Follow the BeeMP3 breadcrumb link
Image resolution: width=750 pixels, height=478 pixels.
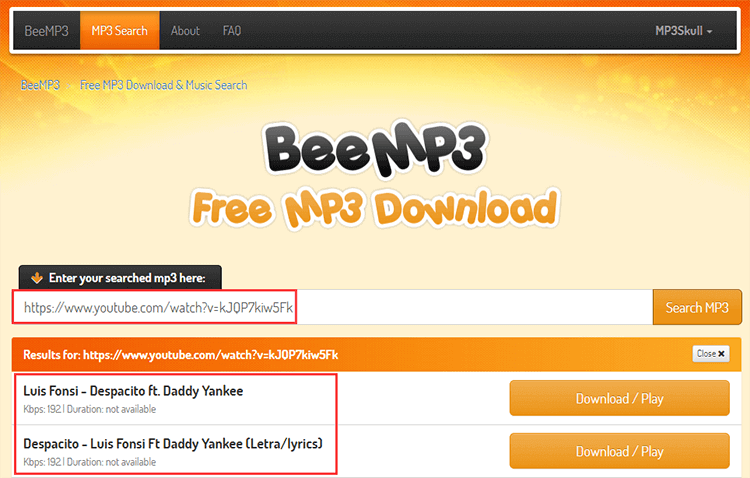tap(40, 85)
